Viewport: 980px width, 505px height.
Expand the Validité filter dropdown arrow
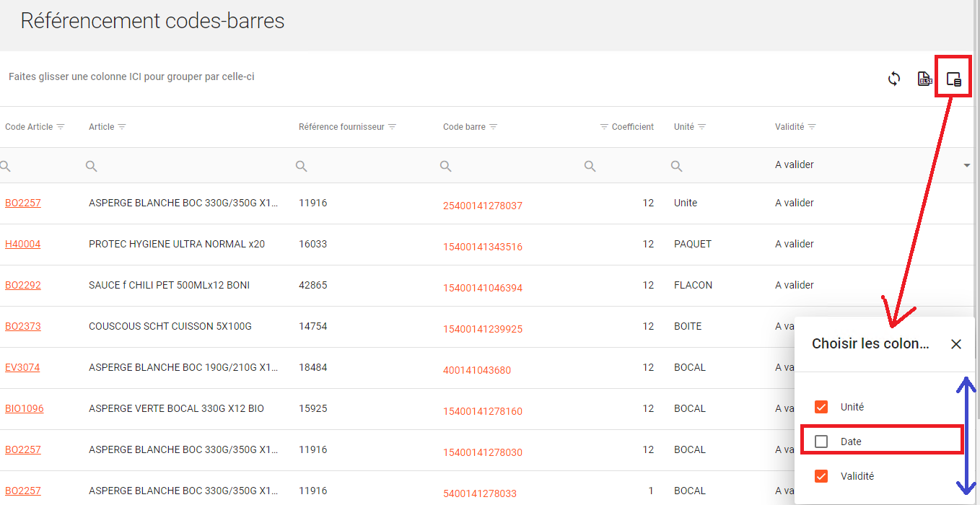pos(966,166)
